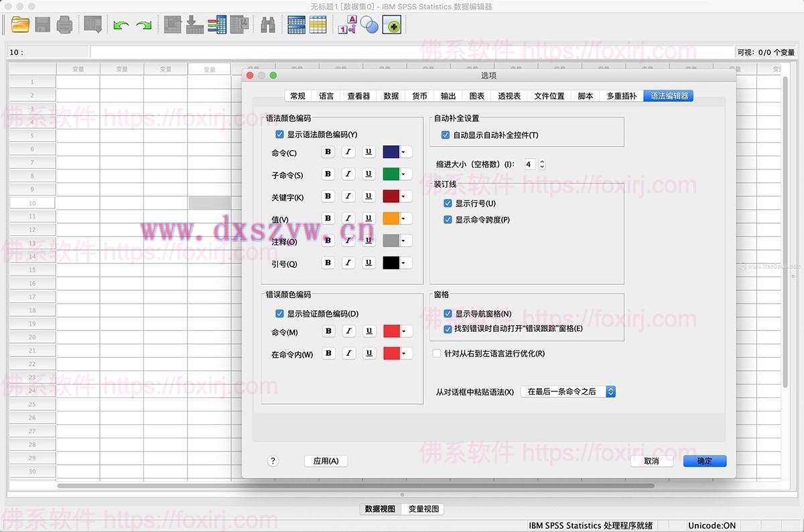Click the show all variables plus icon
Viewport: 804px width, 532px height.
(392, 25)
